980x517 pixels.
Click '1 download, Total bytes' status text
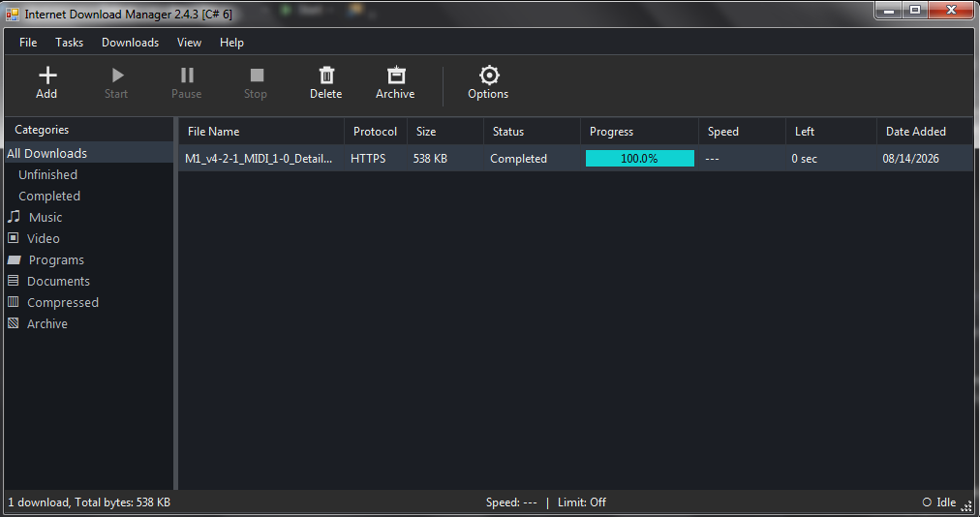point(89,502)
